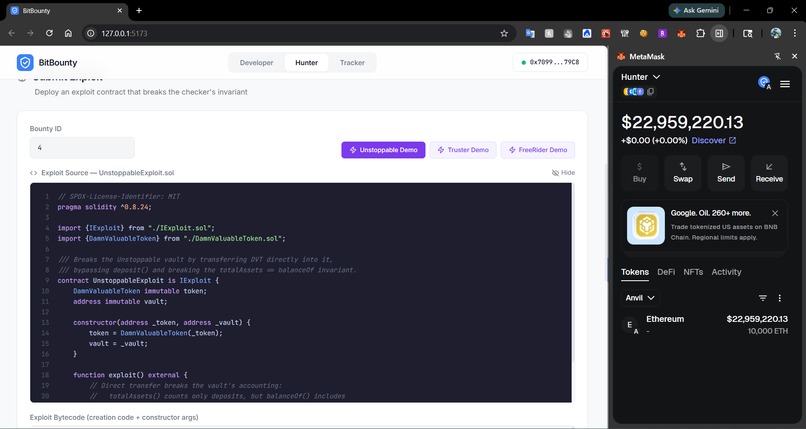Open MetaMask hamburger menu
This screenshot has height=429, width=806.
(x=785, y=84)
